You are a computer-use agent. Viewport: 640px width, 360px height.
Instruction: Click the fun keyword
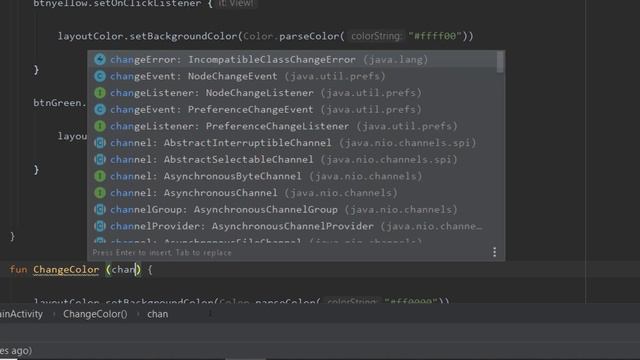(18, 270)
